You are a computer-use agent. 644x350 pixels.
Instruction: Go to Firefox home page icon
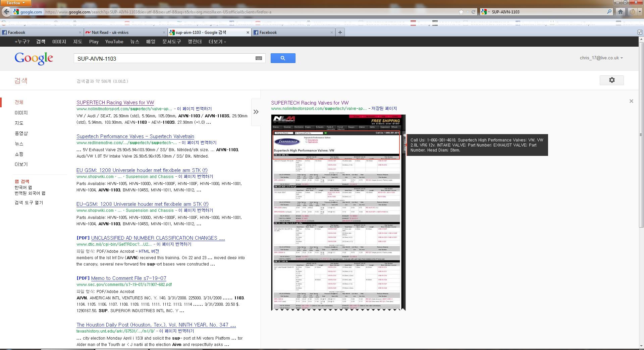620,12
